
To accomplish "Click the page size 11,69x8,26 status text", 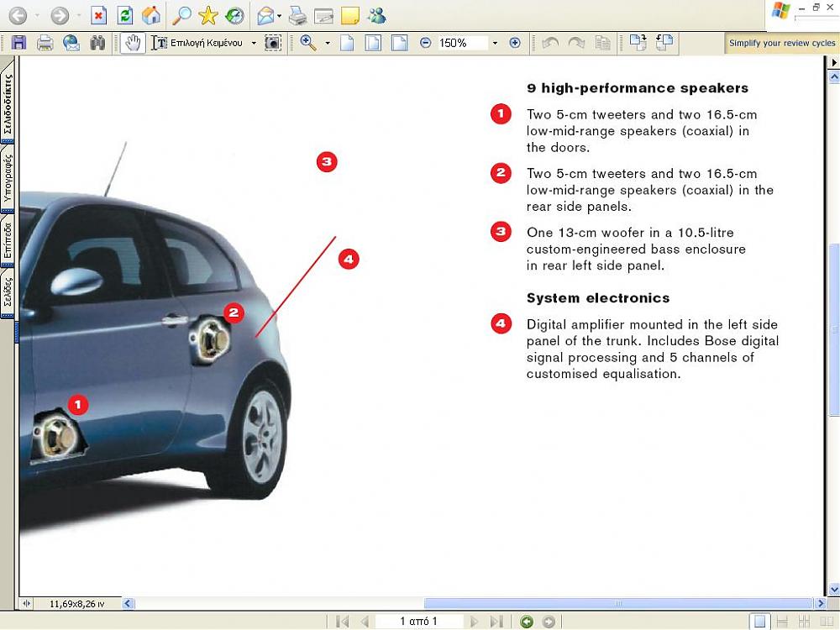I will point(77,604).
